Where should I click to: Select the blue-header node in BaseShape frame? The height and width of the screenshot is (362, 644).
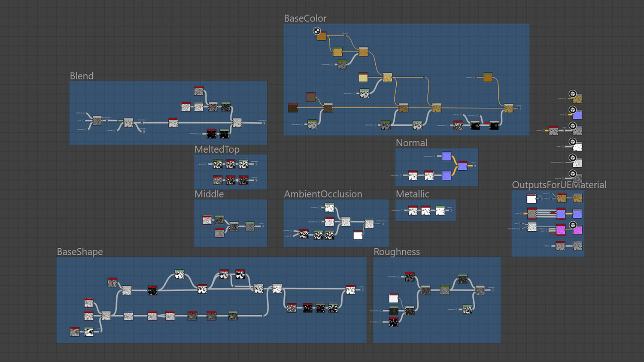tap(128, 316)
